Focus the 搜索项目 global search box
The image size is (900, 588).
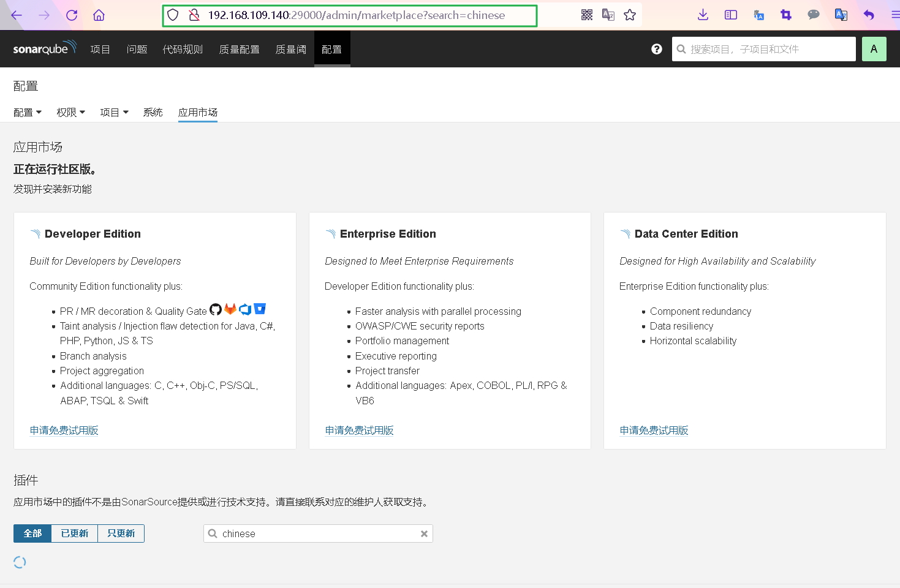(x=764, y=49)
